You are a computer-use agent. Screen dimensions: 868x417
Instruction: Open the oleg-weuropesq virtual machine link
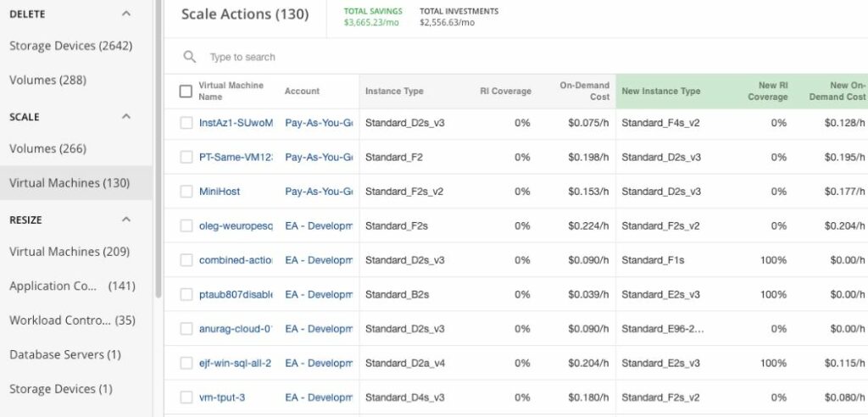click(236, 226)
